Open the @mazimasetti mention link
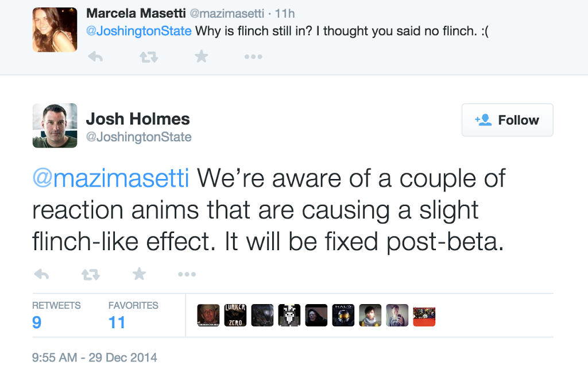Image resolution: width=588 pixels, height=385 pixels. (x=110, y=179)
